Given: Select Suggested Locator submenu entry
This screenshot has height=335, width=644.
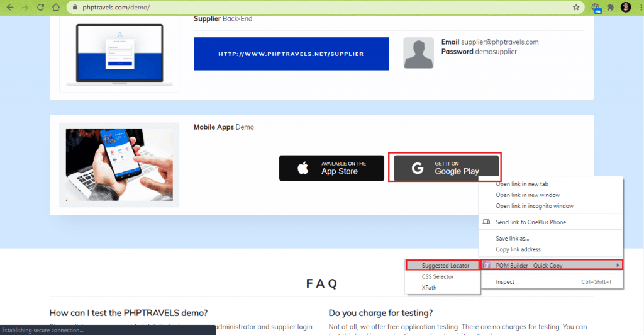Looking at the screenshot, I should (x=443, y=266).
